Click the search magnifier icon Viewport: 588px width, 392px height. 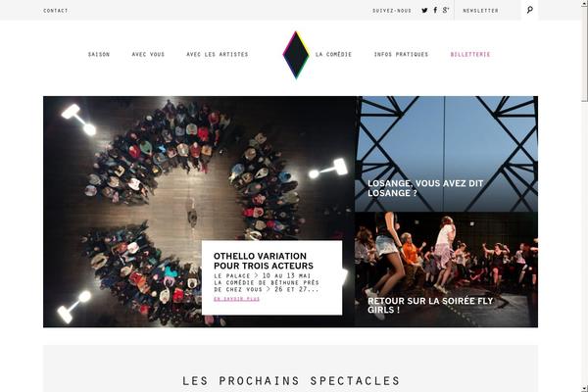pyautogui.click(x=529, y=10)
